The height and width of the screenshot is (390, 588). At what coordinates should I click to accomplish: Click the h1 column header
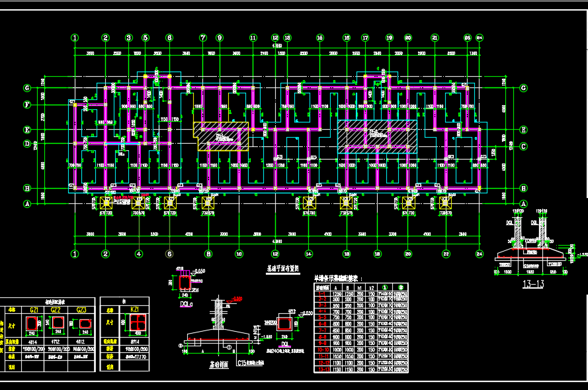tap(360, 288)
